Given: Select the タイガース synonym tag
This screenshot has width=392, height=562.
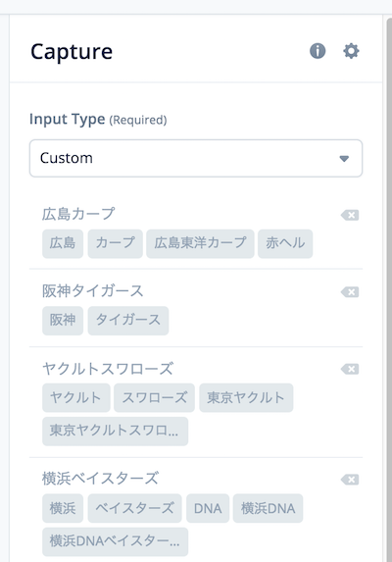Looking at the screenshot, I should point(128,321).
